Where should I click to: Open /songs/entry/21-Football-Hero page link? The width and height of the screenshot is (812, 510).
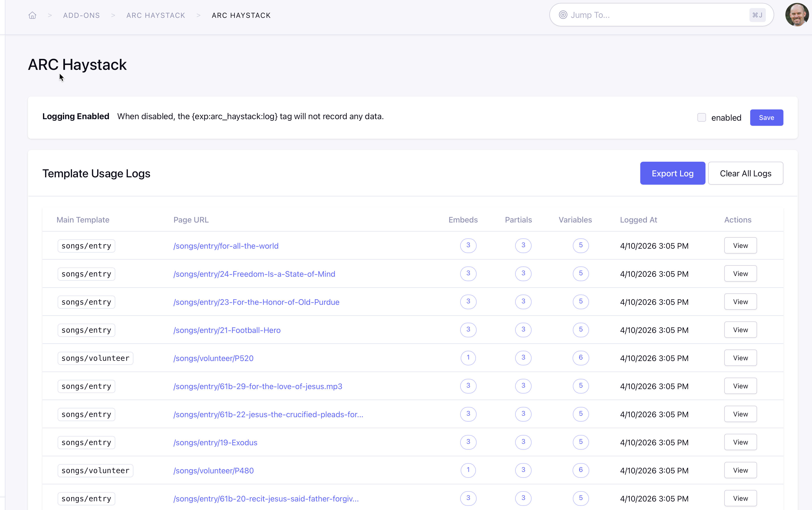227,330
